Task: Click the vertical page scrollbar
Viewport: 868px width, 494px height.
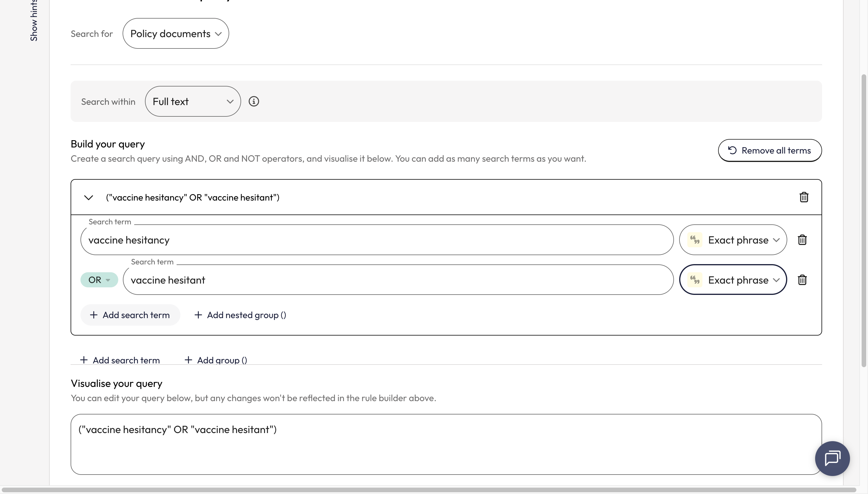Action: [864, 221]
